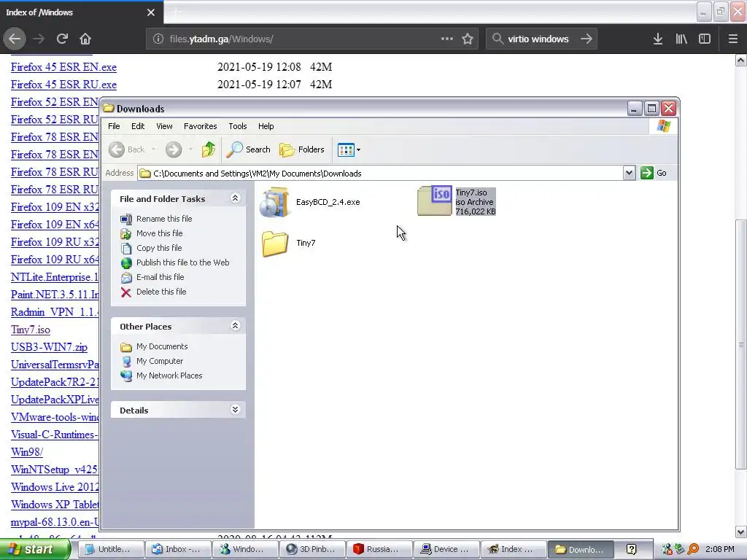Image resolution: width=747 pixels, height=560 pixels.
Task: Open My Computer from Other Places
Action: pos(160,362)
